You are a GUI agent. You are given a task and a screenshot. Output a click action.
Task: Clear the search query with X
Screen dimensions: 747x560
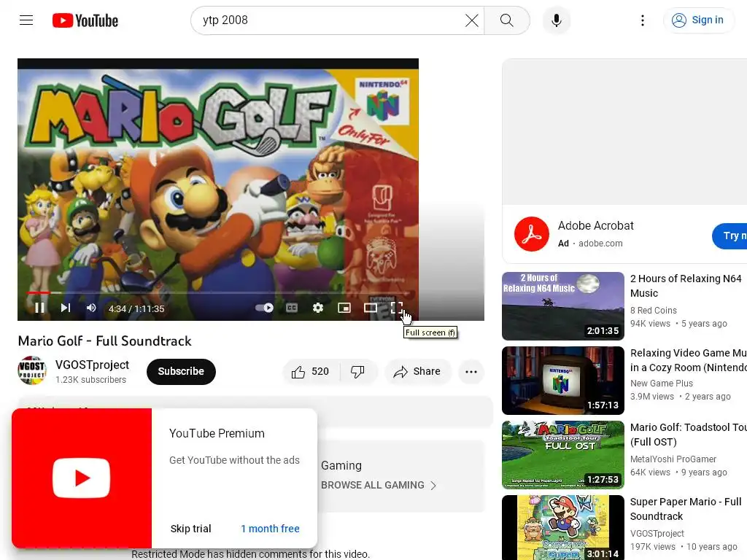coord(472,20)
